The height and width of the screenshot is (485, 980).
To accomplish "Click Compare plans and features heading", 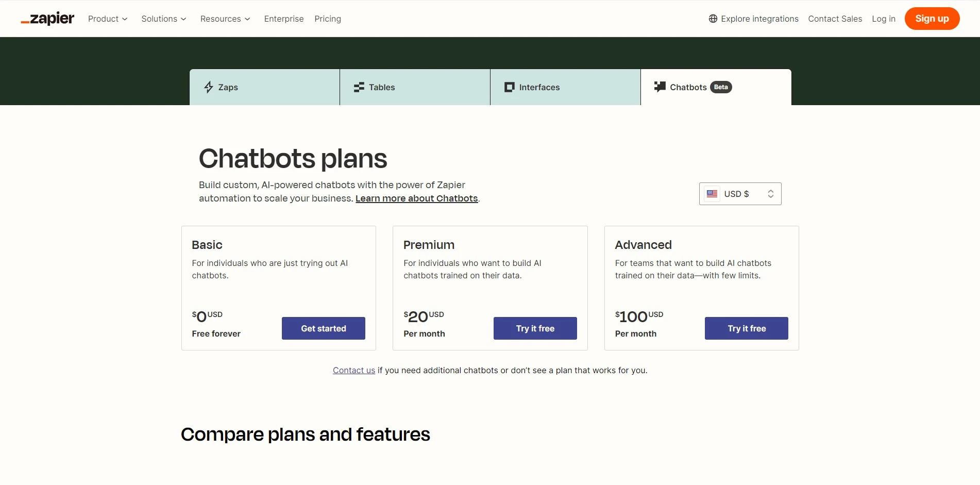I will [x=306, y=434].
